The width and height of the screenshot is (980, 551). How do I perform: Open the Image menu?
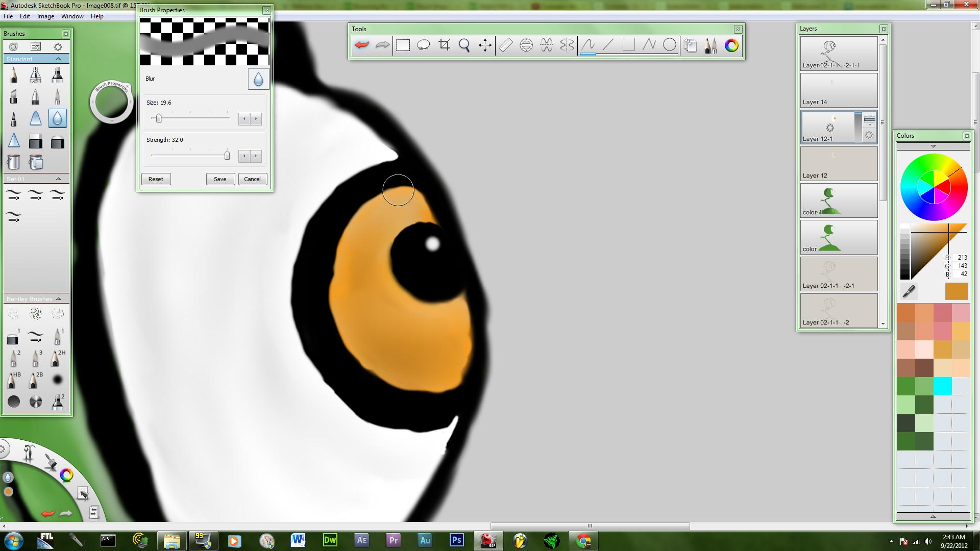pos(45,16)
